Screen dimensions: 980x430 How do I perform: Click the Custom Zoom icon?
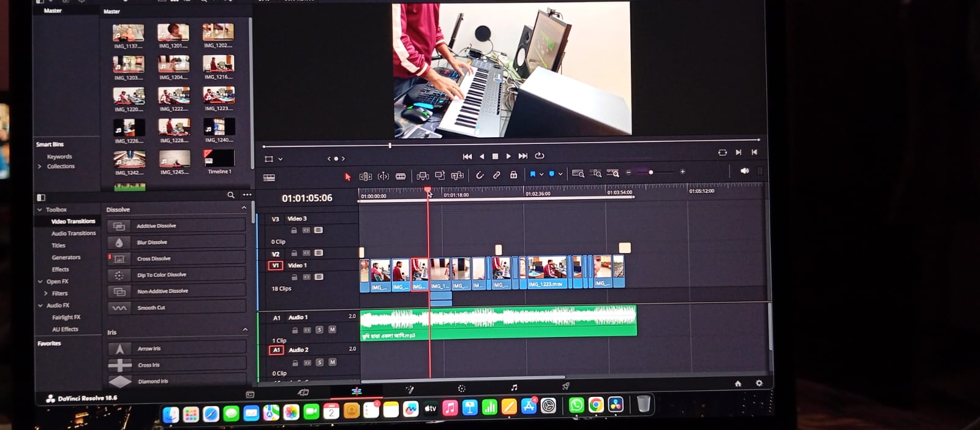(x=612, y=173)
